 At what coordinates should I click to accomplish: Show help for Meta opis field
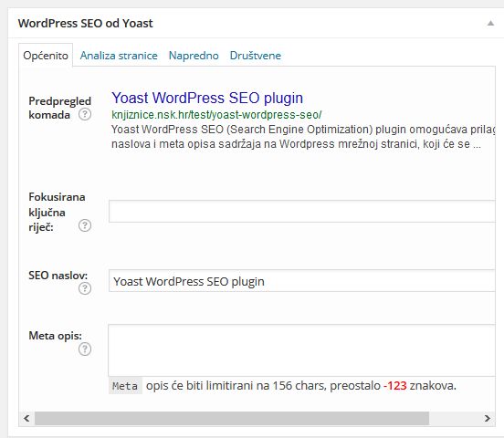pyautogui.click(x=85, y=349)
